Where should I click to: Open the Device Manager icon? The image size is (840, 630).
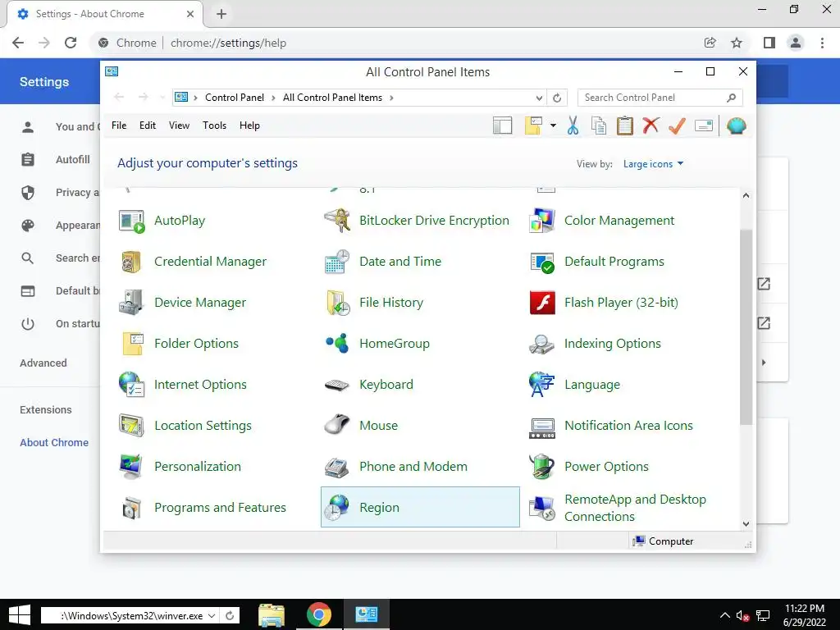tap(132, 303)
